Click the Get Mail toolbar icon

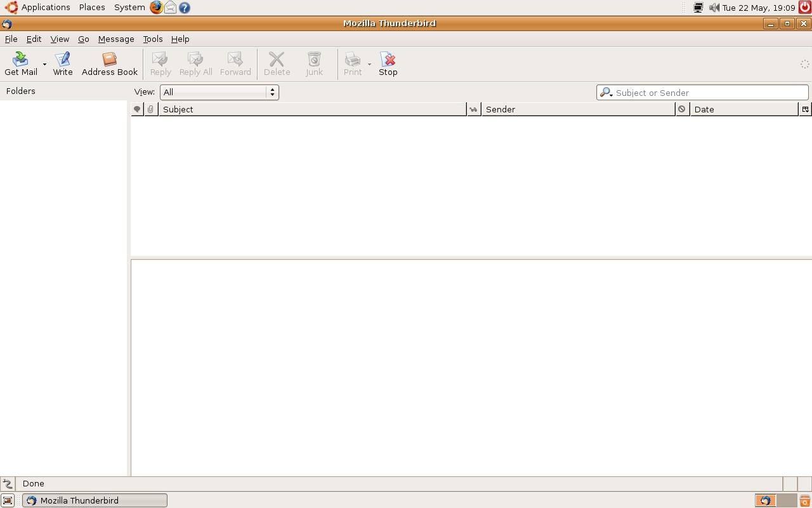21,64
